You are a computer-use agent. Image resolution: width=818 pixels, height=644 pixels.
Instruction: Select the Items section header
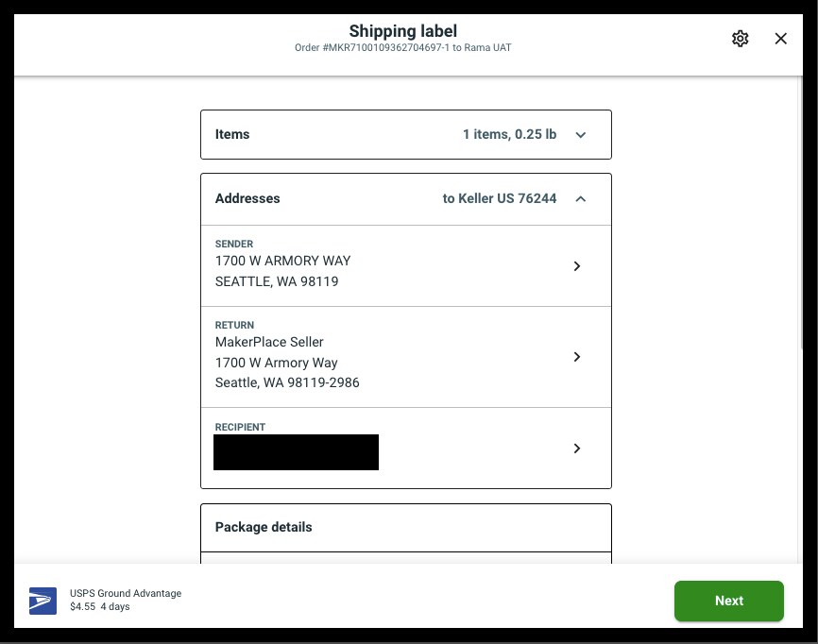tap(232, 135)
